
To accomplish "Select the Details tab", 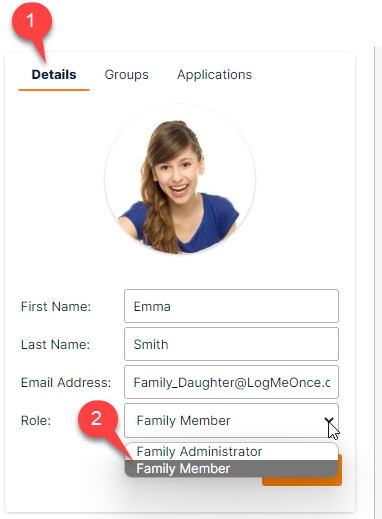I will (x=54, y=75).
